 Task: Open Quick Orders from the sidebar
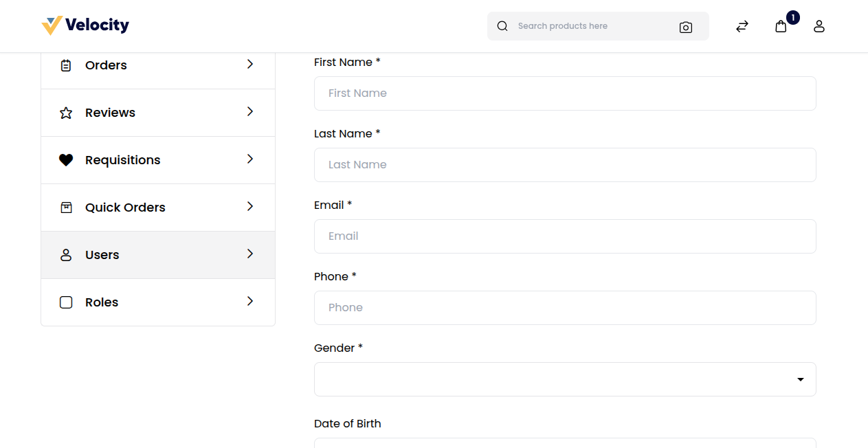pos(124,207)
